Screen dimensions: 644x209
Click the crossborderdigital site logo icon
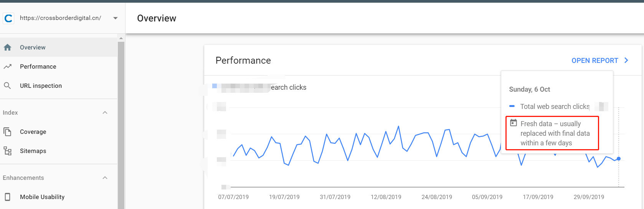[x=8, y=18]
